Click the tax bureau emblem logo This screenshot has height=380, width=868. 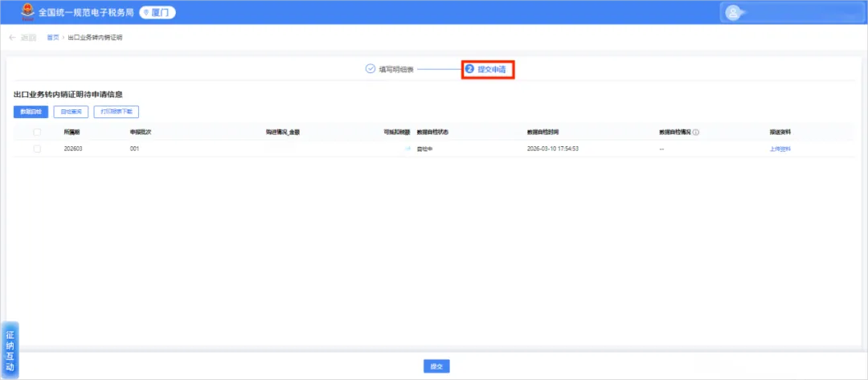[27, 11]
